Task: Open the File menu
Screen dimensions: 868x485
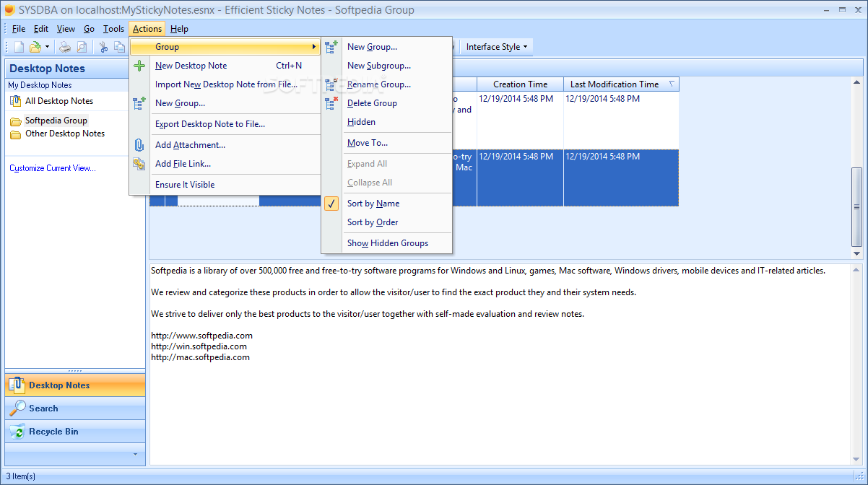Action: point(19,29)
